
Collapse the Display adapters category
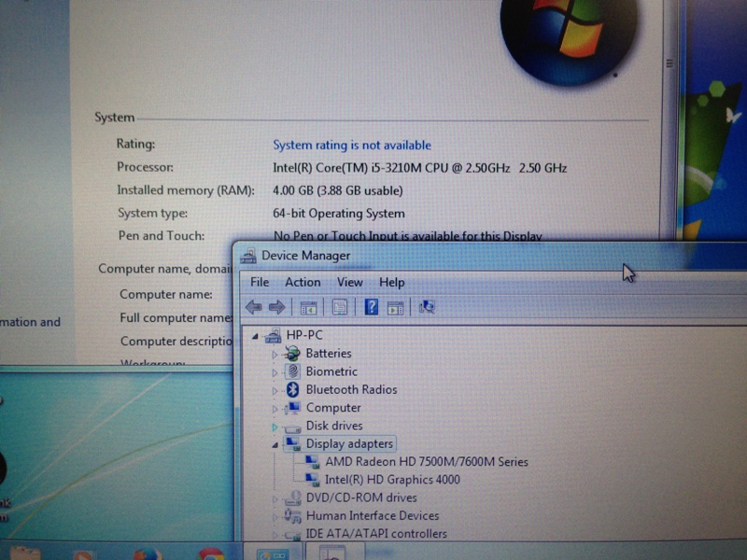pyautogui.click(x=274, y=444)
